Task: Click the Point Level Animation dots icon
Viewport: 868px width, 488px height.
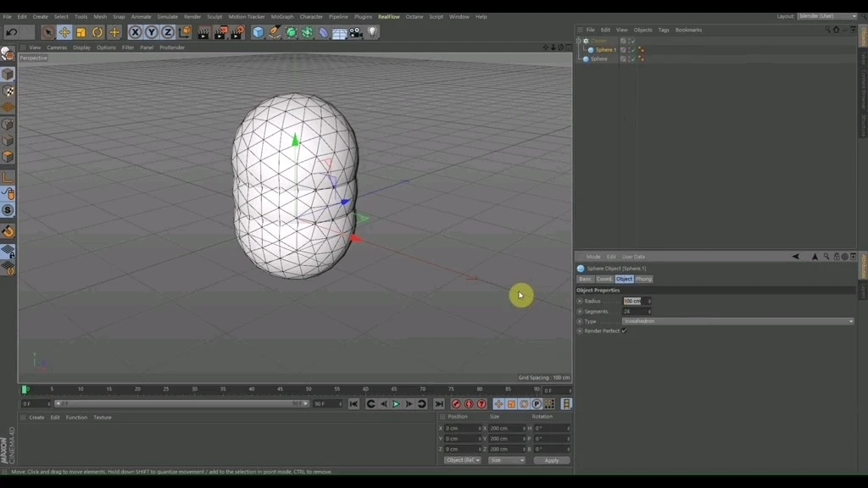Action: (x=549, y=404)
